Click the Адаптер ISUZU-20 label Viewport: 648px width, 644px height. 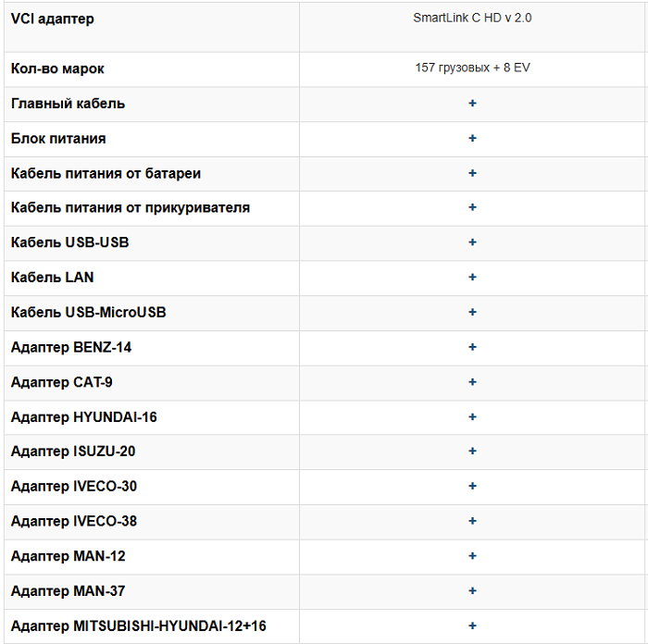79,452
